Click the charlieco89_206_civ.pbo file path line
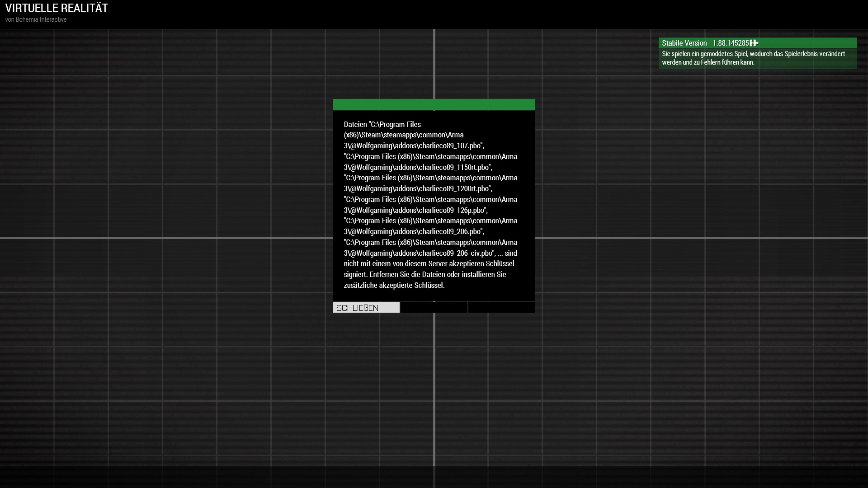 pyautogui.click(x=420, y=253)
